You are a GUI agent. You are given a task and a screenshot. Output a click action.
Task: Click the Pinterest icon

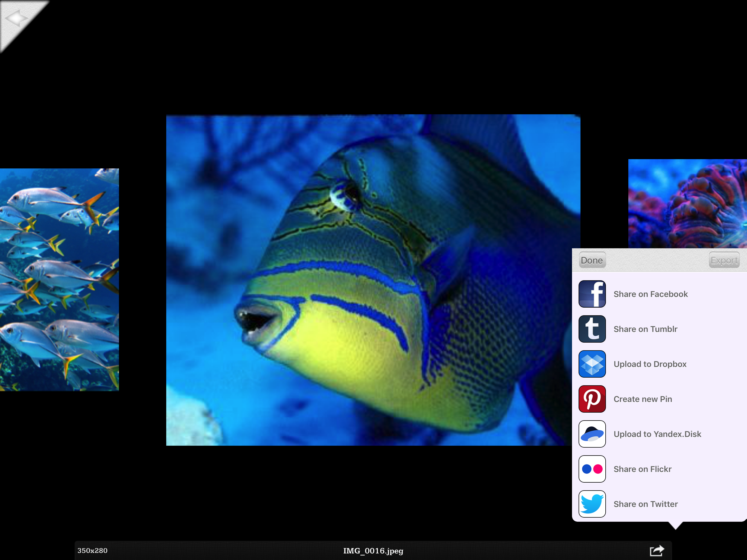592,399
